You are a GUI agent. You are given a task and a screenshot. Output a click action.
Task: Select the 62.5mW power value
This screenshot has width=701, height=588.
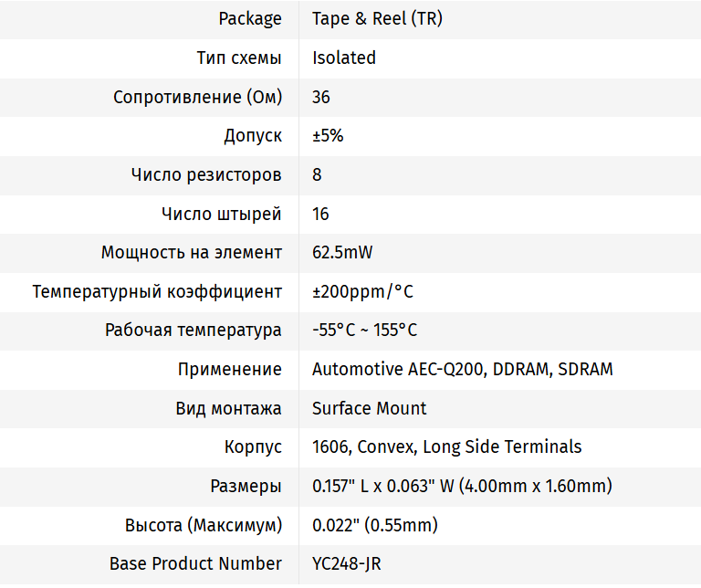point(342,253)
